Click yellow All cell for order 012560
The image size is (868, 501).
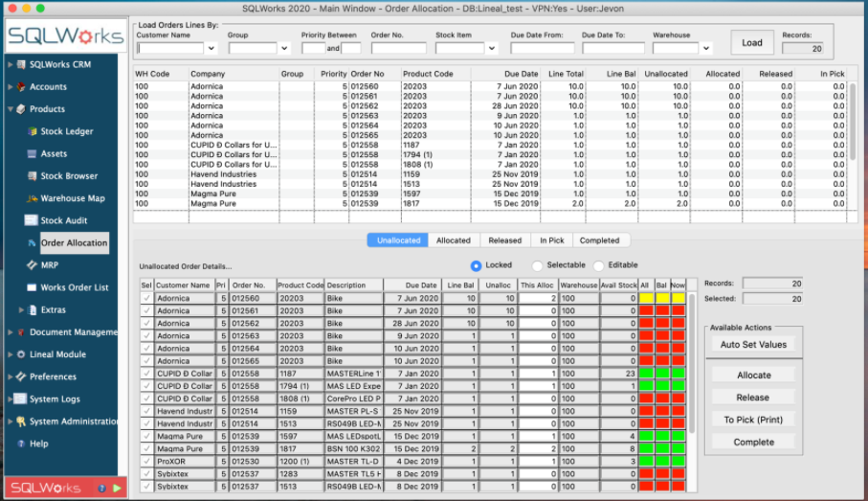pos(646,298)
